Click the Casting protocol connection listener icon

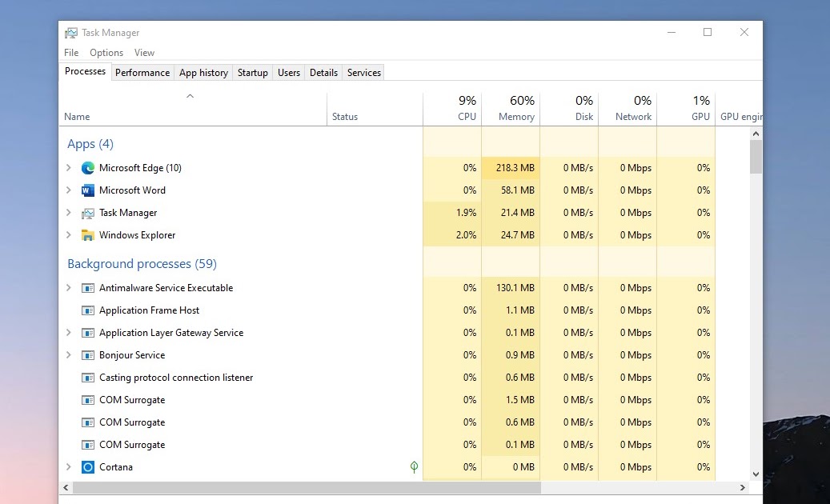(x=88, y=377)
